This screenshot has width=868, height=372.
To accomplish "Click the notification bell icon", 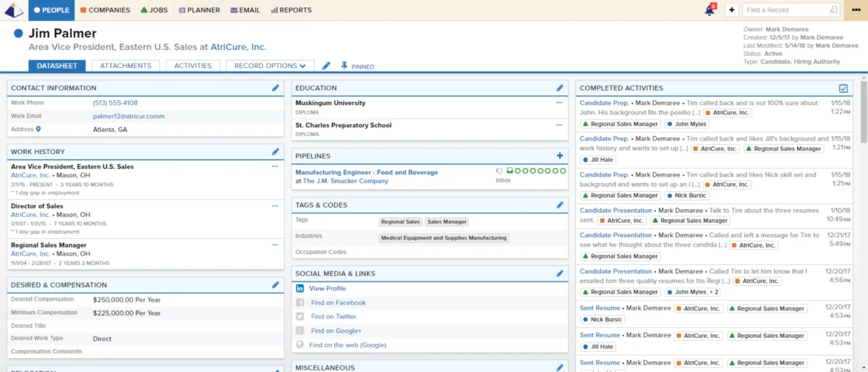I will coord(710,10).
